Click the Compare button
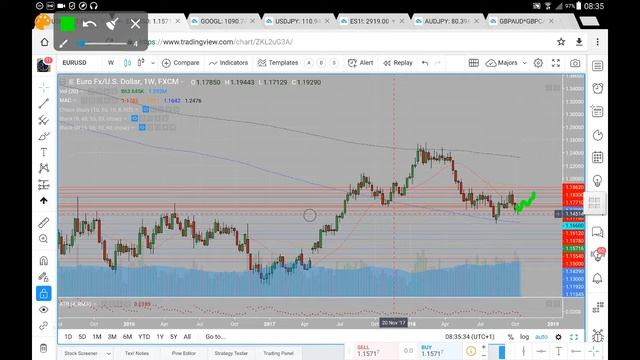The image size is (640, 360). 180,63
